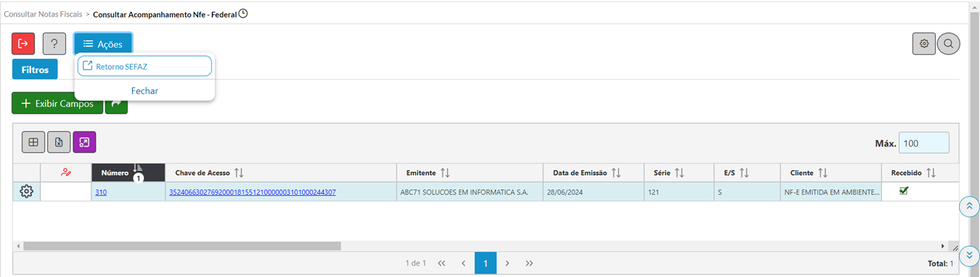Expand the section with the double chevron down

[x=969, y=255]
